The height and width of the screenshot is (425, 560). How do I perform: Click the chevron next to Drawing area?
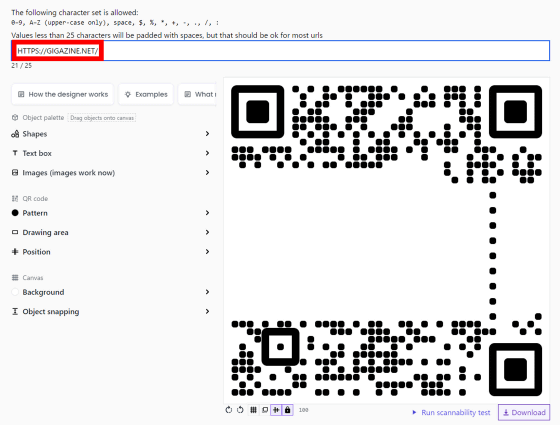(207, 232)
